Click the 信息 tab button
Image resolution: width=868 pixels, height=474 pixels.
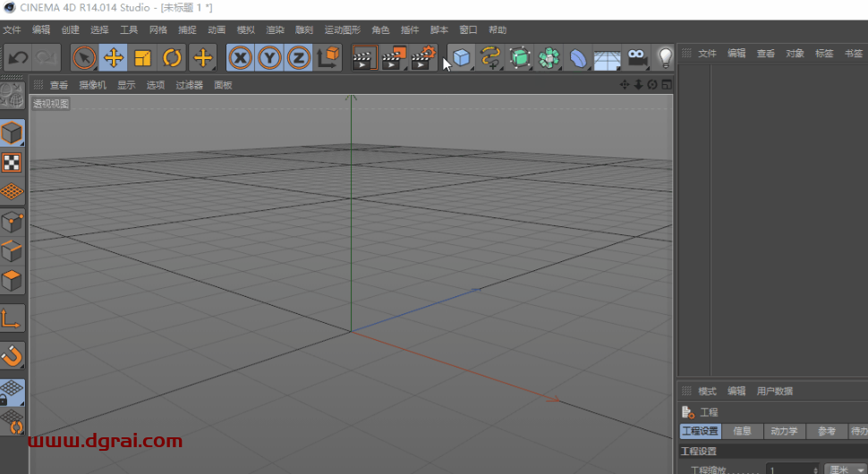[x=743, y=431]
